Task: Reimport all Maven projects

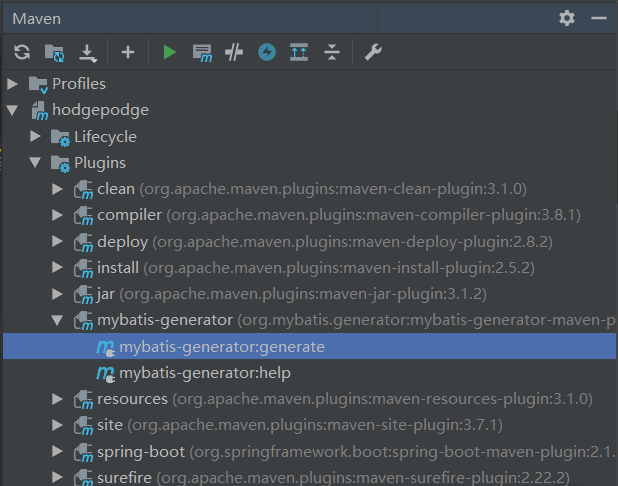Action: (22, 52)
